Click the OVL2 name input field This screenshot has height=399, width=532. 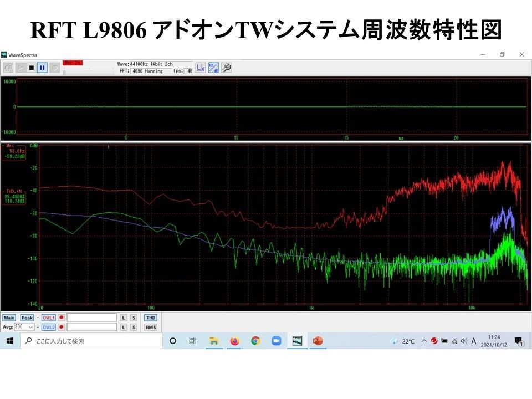click(91, 327)
